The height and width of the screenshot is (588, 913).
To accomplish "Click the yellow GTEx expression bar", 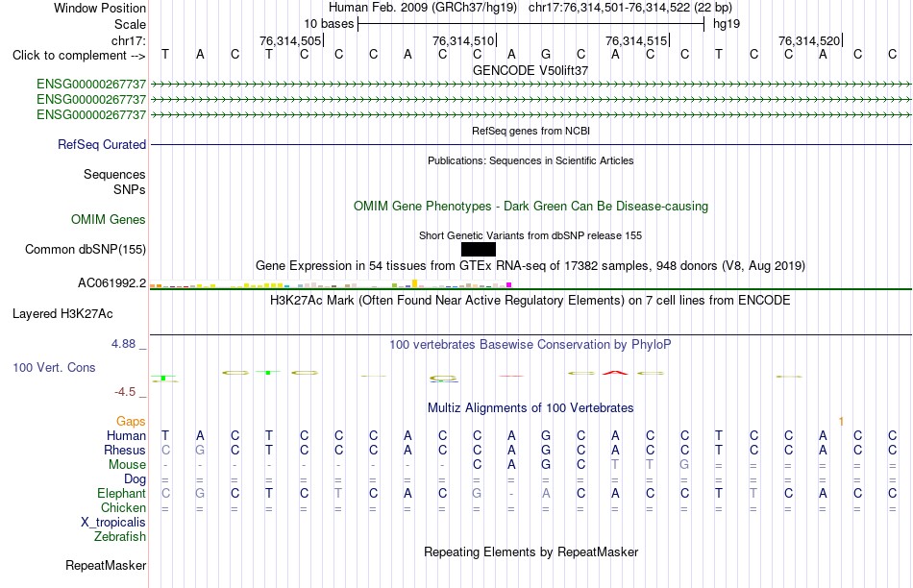I will click(x=414, y=283).
